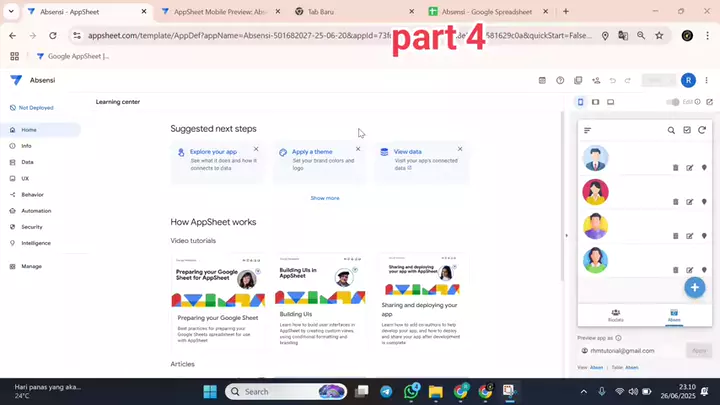Toggle the Edit switch above preview
The width and height of the screenshot is (720, 405).
pyautogui.click(x=674, y=102)
